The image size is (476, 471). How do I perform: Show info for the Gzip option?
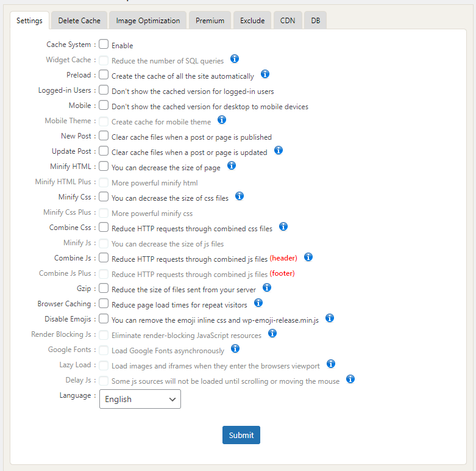point(266,288)
